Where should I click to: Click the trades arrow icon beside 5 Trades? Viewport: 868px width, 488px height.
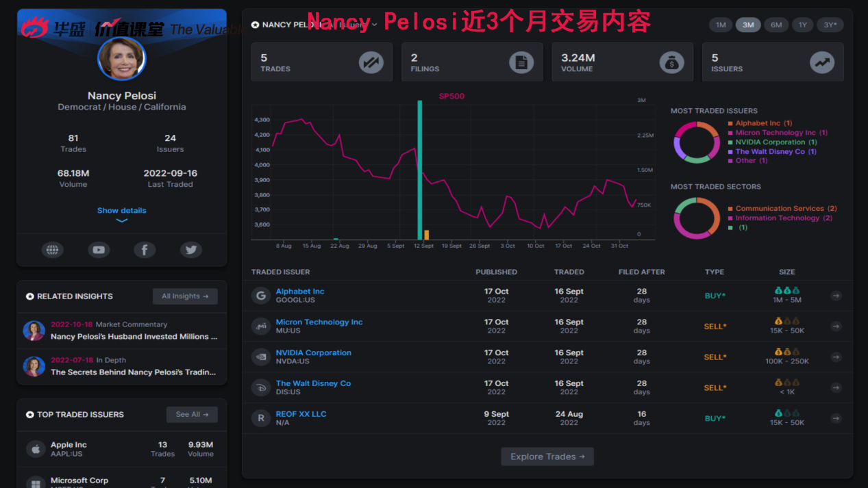pos(371,63)
